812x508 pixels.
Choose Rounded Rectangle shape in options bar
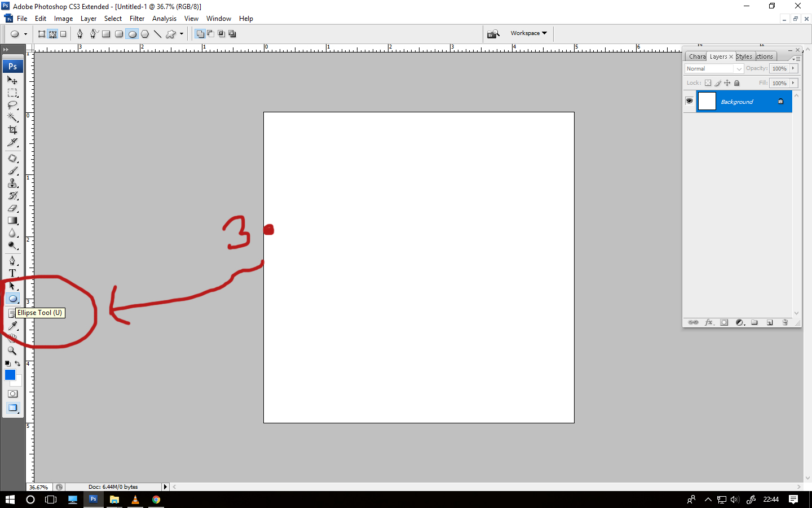(119, 34)
